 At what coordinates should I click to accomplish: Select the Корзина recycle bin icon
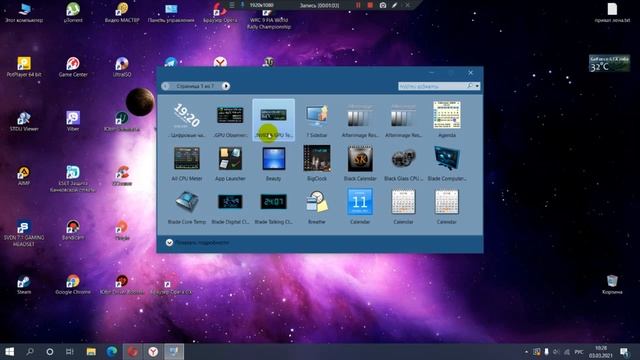612,284
